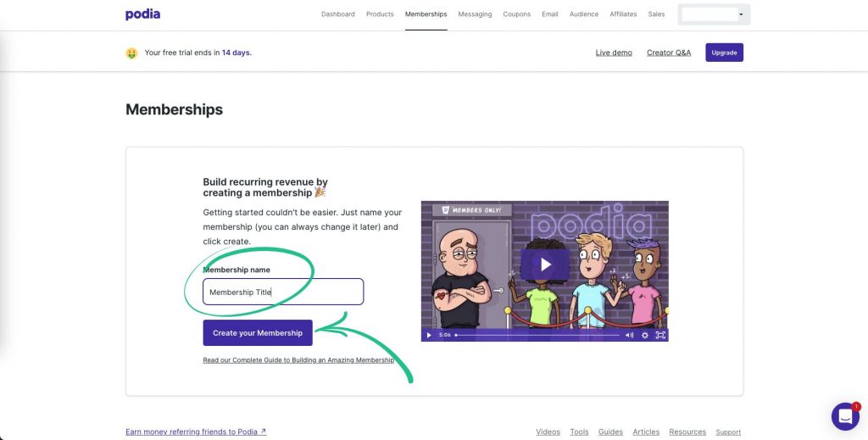
Task: Click the Memberships page heading
Action: pos(175,109)
